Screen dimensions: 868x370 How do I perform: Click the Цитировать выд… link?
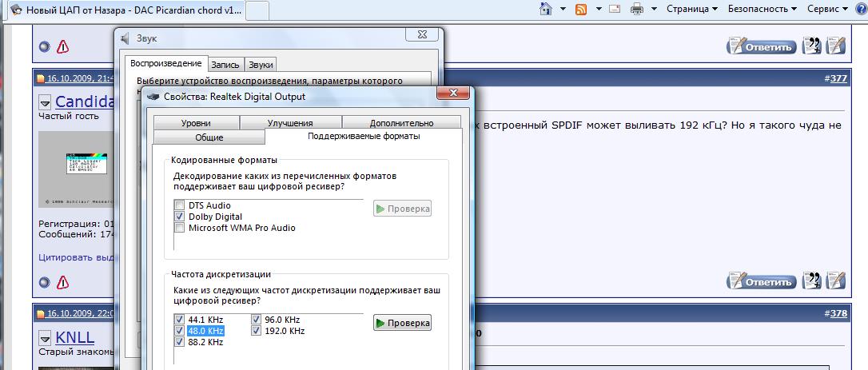click(77, 257)
